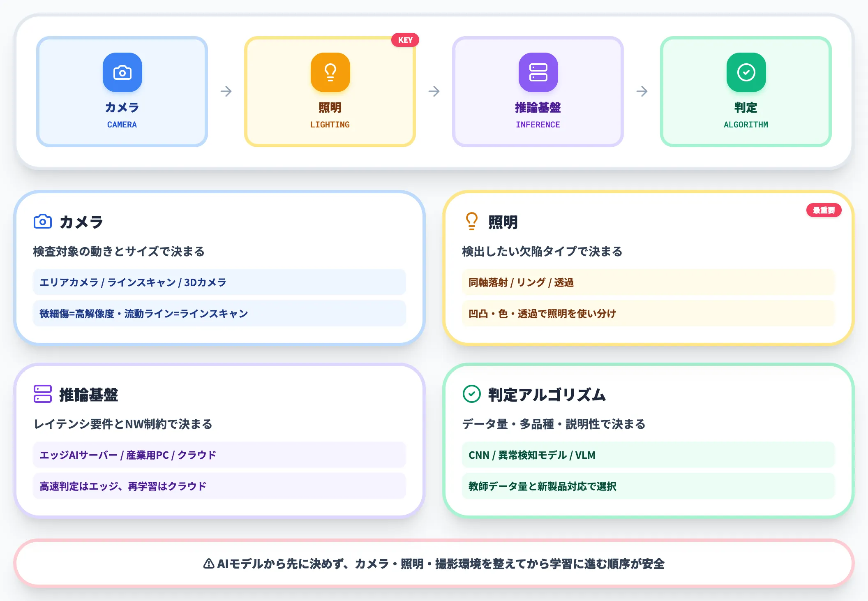Click the server icon beside 推論基盤 heading
Screen dimensions: 868x601
point(43,394)
